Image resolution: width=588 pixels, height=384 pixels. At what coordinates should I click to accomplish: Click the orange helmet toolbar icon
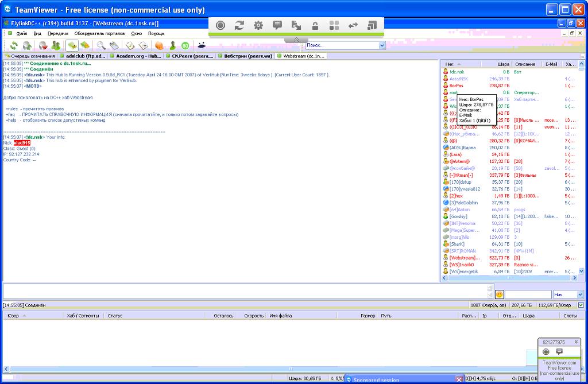tap(160, 46)
